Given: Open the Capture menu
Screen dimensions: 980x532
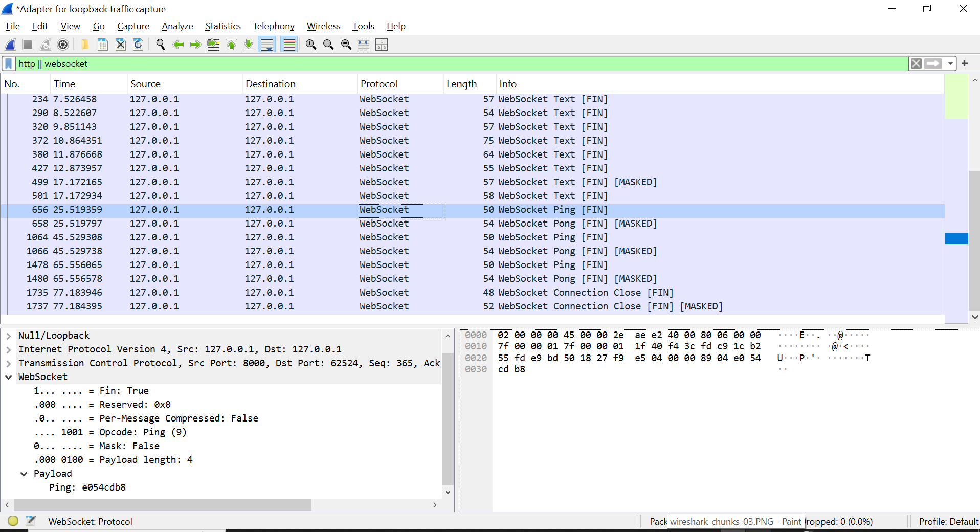Looking at the screenshot, I should [133, 26].
